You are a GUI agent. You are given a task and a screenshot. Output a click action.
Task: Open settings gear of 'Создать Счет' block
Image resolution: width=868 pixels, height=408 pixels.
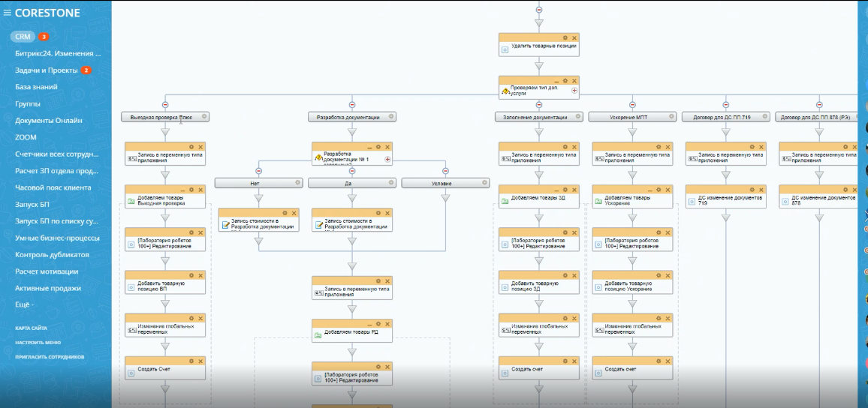coord(191,361)
